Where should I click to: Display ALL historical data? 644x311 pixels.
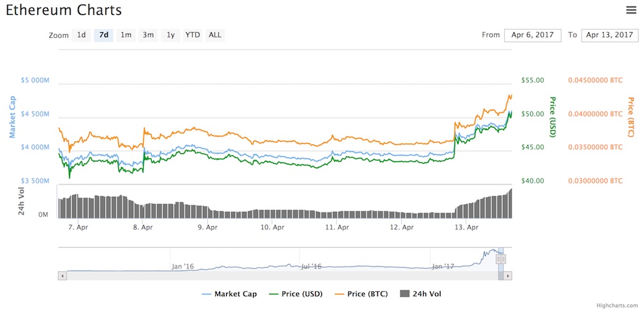(215, 35)
